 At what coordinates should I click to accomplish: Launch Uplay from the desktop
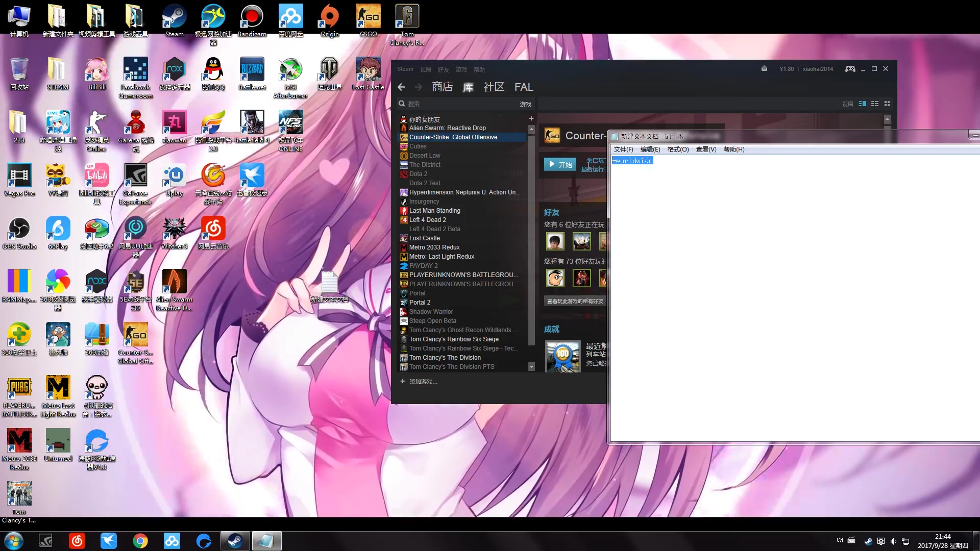[174, 180]
